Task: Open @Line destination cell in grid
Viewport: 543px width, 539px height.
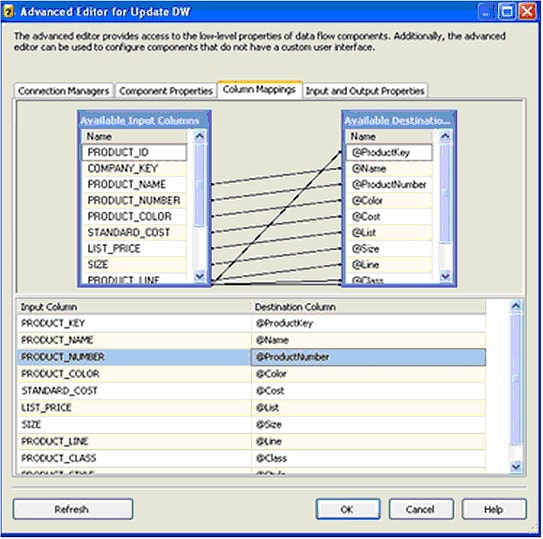Action: (x=368, y=441)
